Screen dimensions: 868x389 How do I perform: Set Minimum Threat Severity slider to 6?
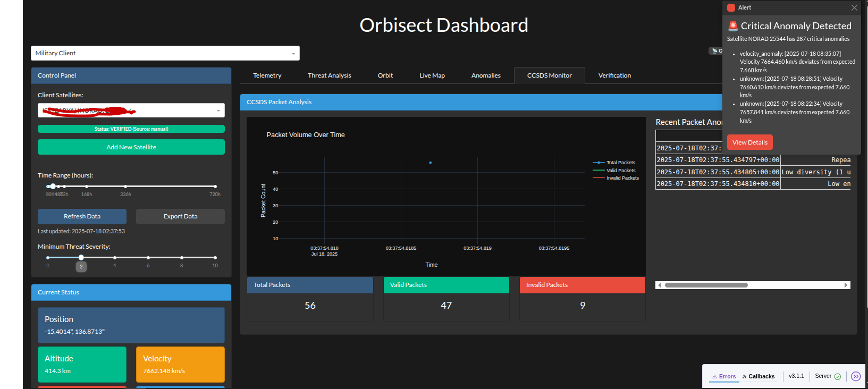pos(148,258)
